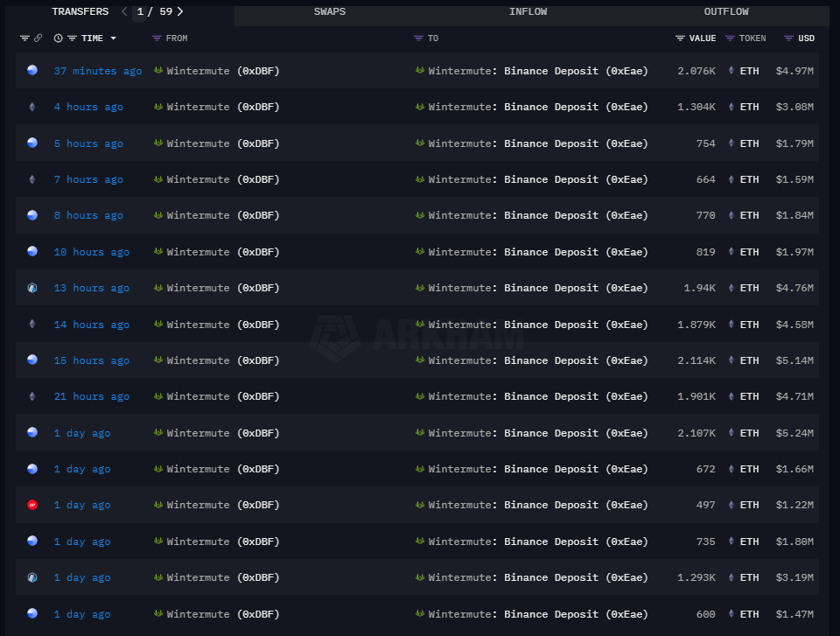The height and width of the screenshot is (636, 840).
Task: Open the TIME column filter icon
Action: coord(72,38)
